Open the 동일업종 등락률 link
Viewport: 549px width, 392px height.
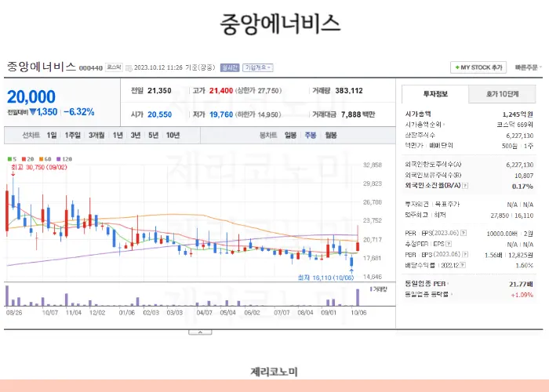point(428,294)
